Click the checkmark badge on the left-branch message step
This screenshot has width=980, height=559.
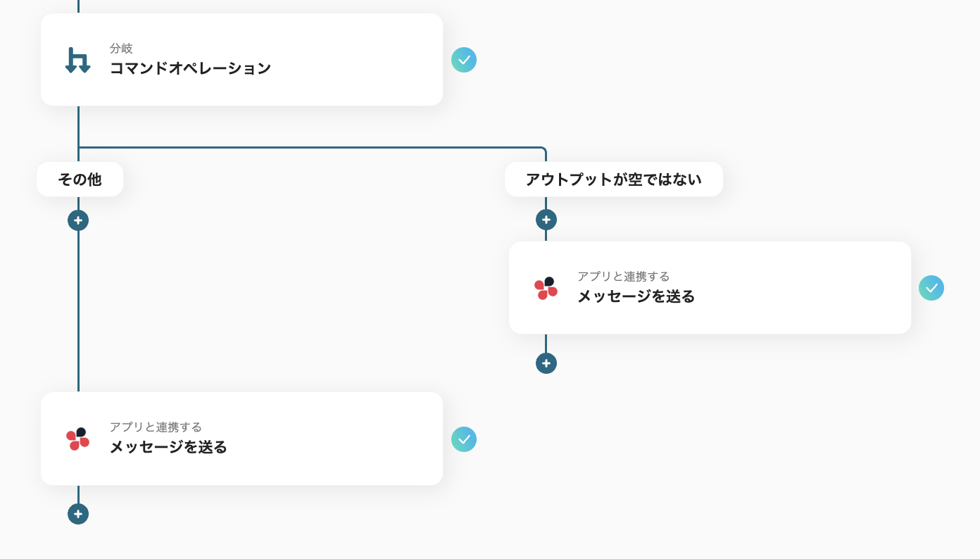pos(464,439)
